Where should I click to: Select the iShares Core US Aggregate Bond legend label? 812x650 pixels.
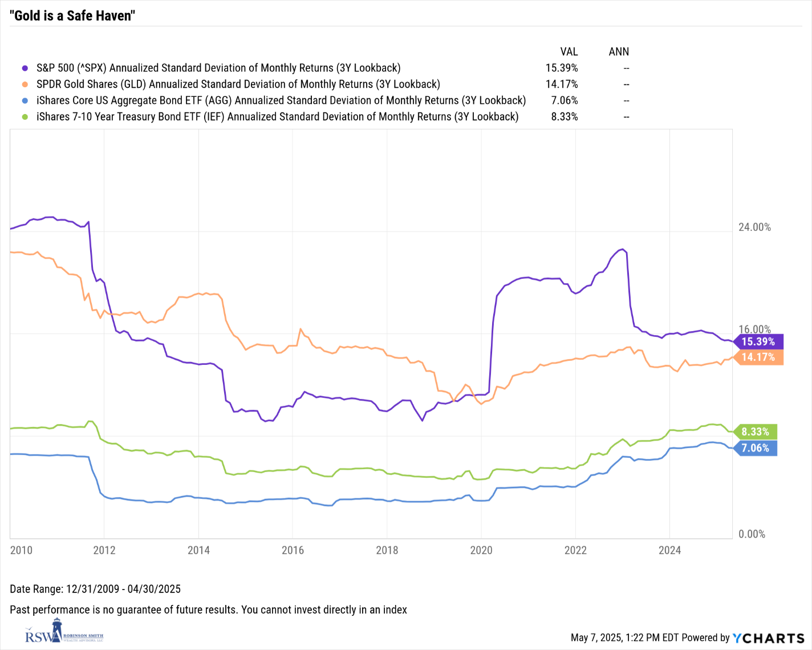(x=281, y=101)
